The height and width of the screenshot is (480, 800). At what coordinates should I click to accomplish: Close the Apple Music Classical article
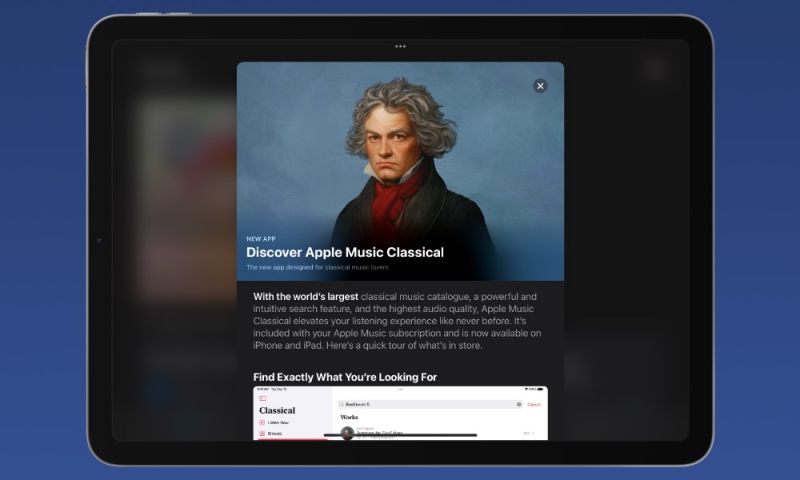pos(540,86)
